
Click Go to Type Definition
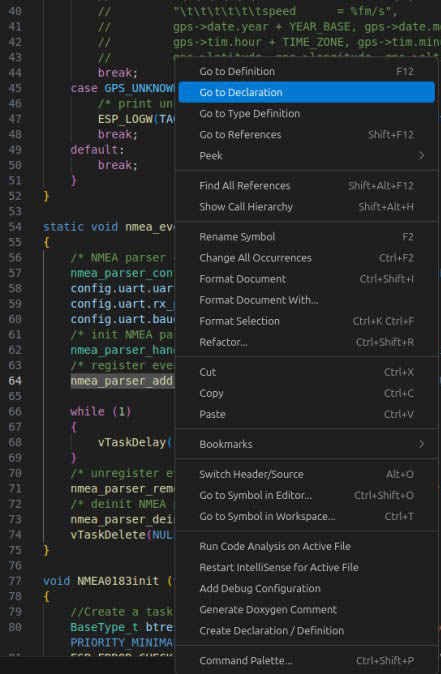306,113
